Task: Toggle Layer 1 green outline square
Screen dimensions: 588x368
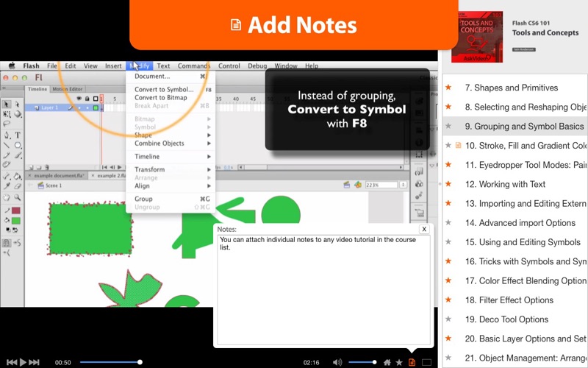Action: pos(96,107)
